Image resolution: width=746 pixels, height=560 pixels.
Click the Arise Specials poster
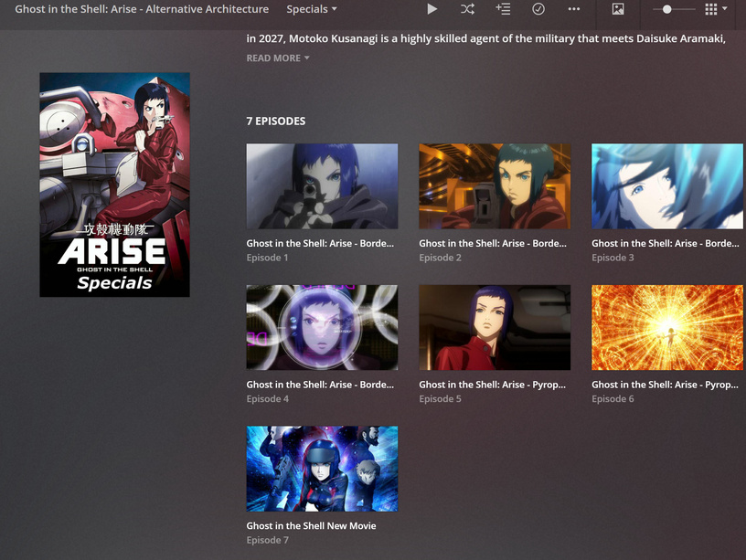(114, 185)
